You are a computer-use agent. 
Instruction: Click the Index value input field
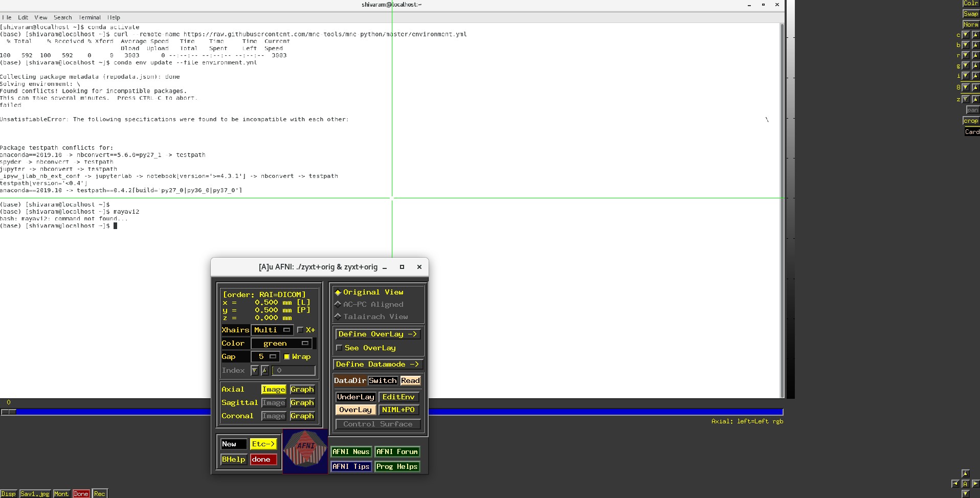click(294, 370)
